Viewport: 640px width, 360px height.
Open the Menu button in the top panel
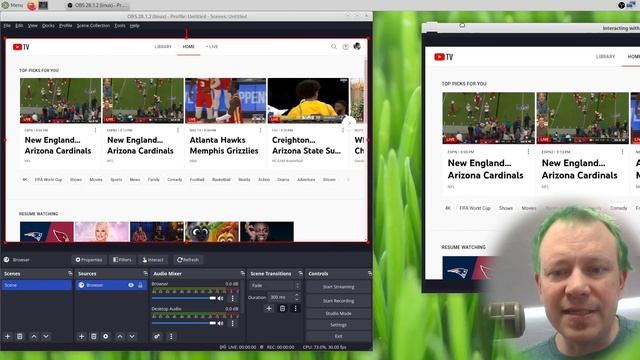(x=12, y=5)
